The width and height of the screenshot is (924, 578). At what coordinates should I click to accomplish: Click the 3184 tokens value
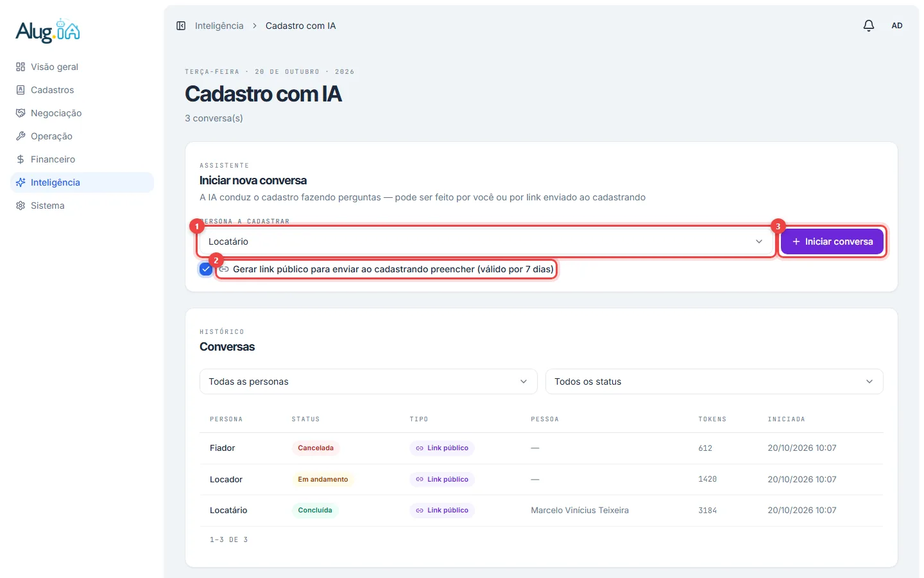(708, 511)
